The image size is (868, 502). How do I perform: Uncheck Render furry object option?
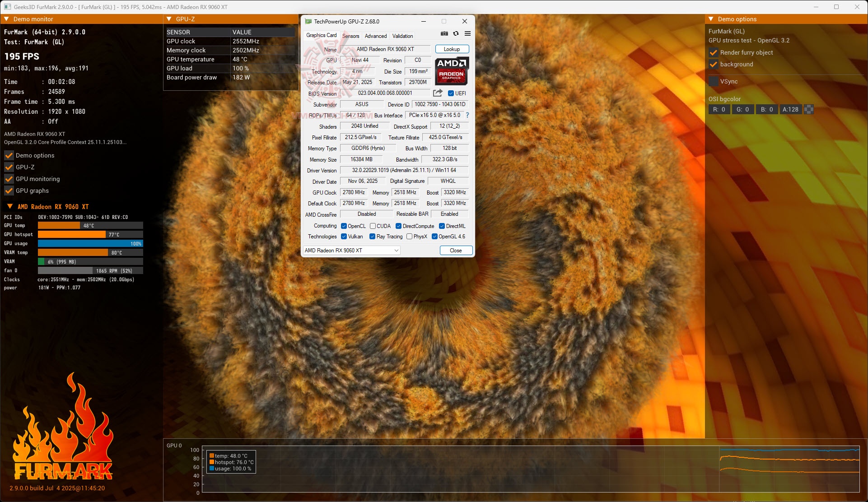(713, 52)
